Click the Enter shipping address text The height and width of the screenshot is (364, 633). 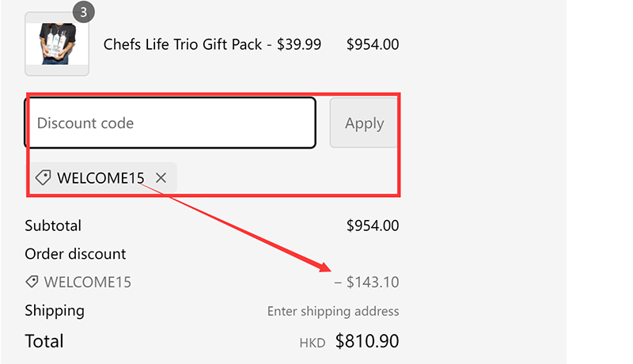(x=333, y=311)
